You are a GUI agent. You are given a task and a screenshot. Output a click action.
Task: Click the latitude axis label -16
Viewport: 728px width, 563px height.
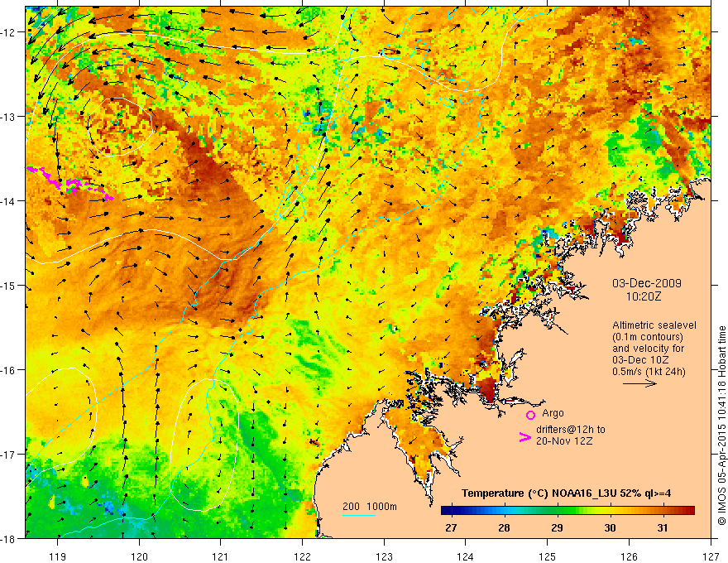(8, 370)
